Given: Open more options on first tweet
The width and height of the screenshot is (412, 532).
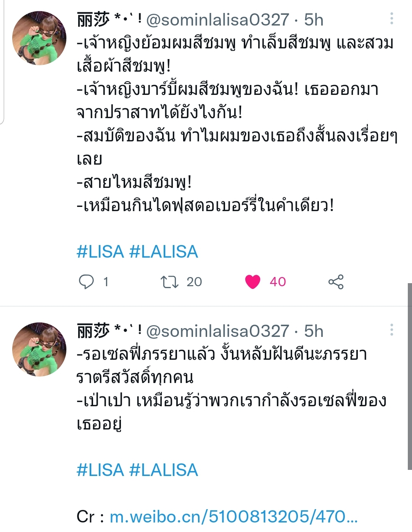Looking at the screenshot, I should click(x=392, y=18).
